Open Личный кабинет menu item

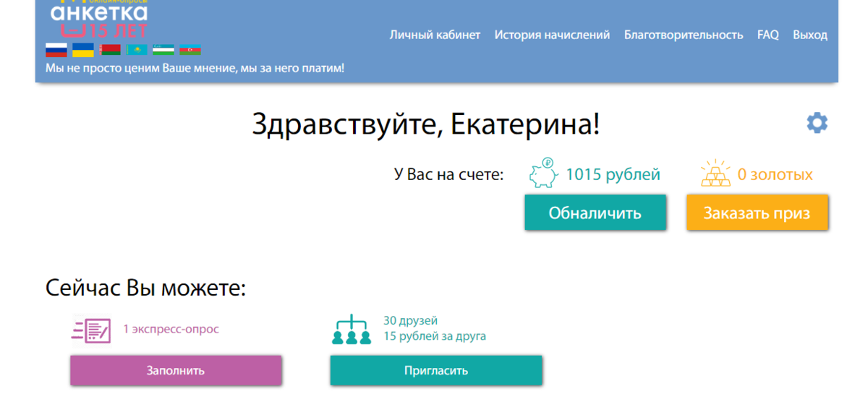pyautogui.click(x=435, y=35)
